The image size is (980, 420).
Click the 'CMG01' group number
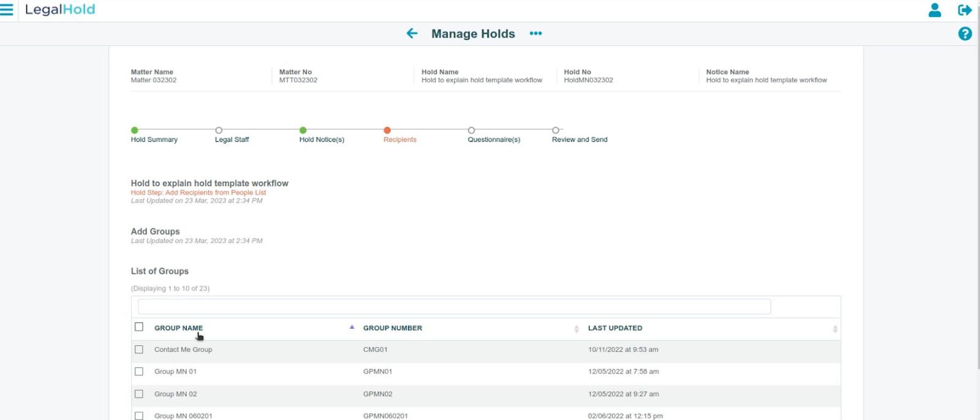coord(375,350)
